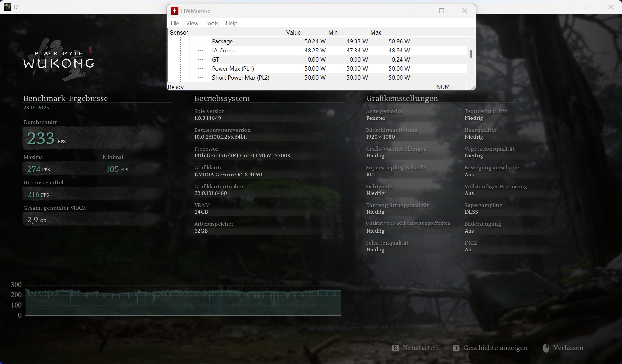Open the View menu in HWMonitor
622x364 pixels.
coord(192,23)
